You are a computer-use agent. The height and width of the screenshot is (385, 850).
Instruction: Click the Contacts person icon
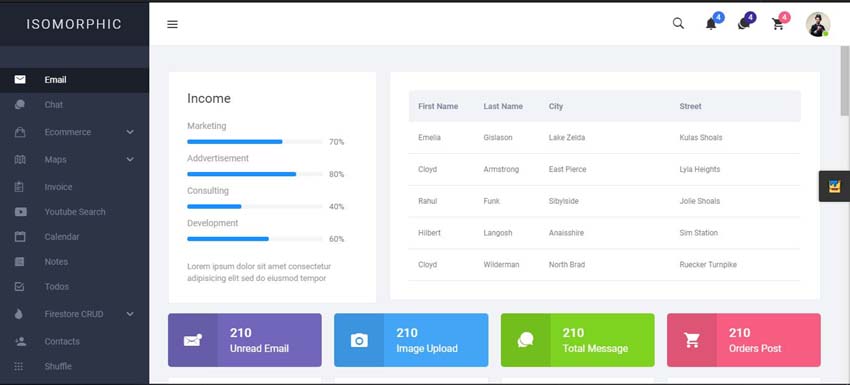point(21,341)
